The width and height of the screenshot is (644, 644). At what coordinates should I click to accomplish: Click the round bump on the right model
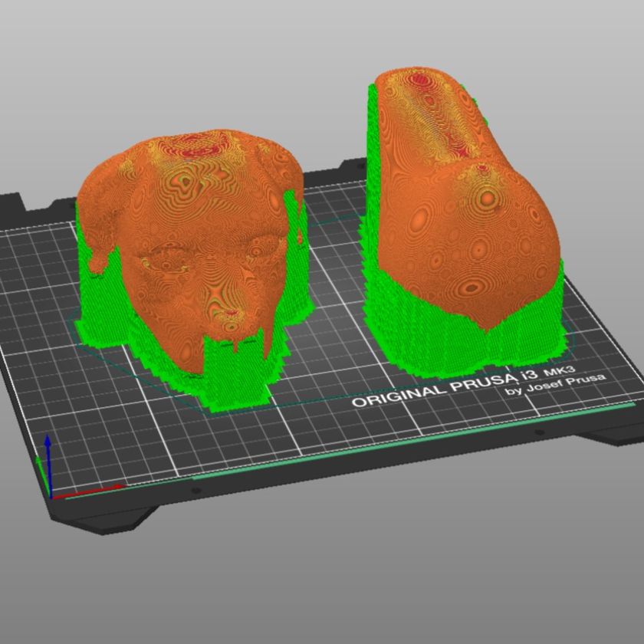(483, 196)
